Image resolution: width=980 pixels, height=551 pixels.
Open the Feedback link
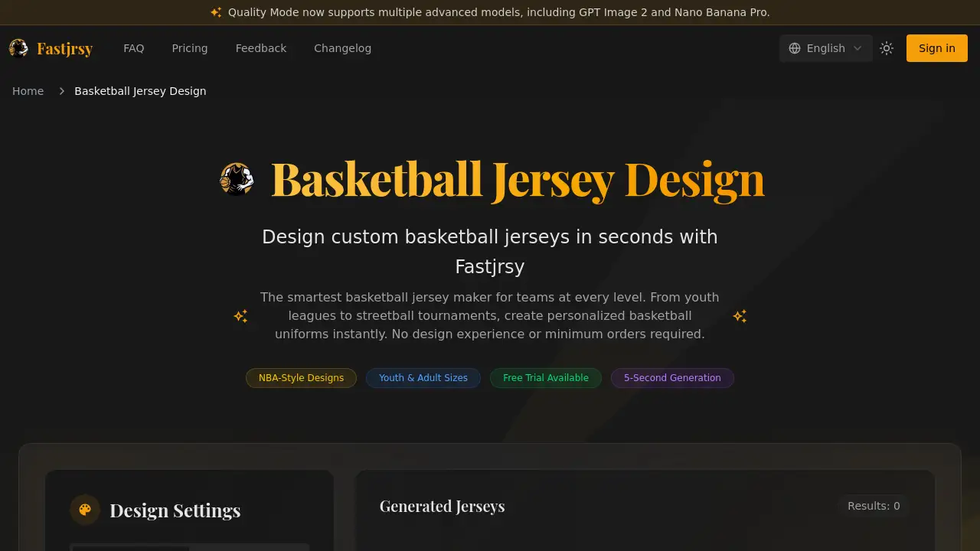pos(261,48)
